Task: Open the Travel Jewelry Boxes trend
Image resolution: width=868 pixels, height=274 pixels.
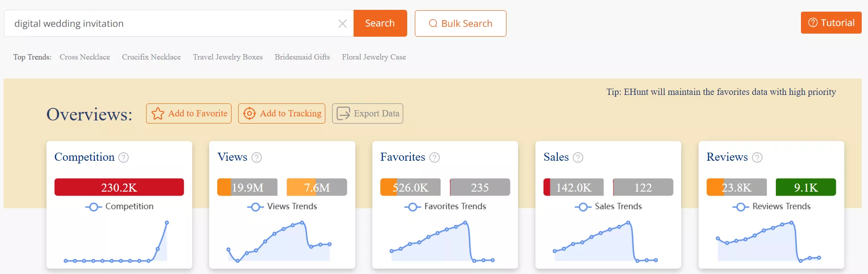Action: pyautogui.click(x=228, y=57)
